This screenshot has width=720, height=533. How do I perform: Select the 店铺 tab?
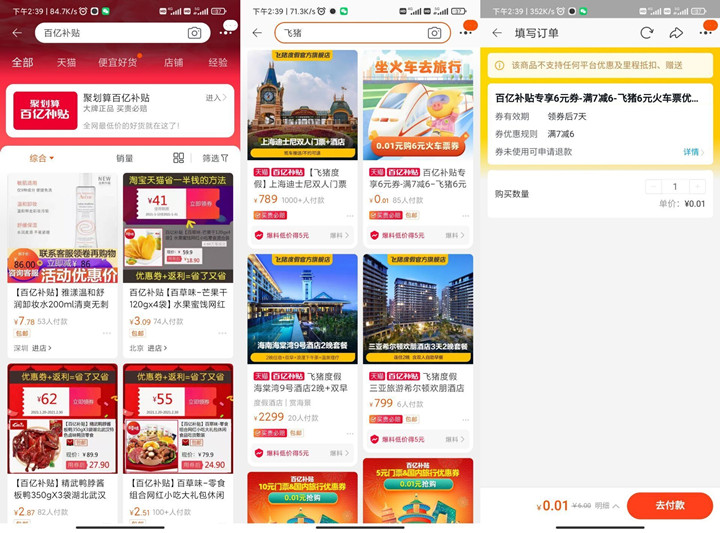[173, 62]
